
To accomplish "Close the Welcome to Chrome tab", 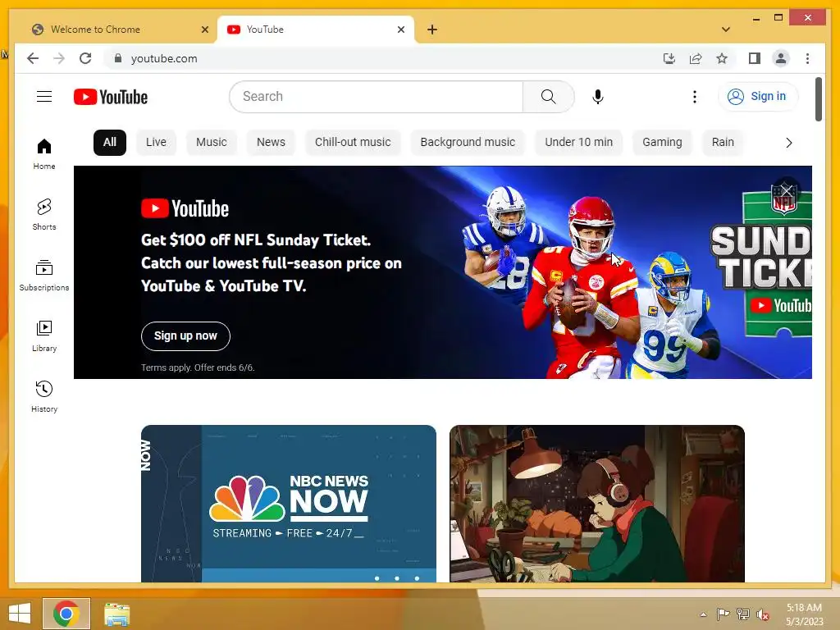I will [204, 30].
